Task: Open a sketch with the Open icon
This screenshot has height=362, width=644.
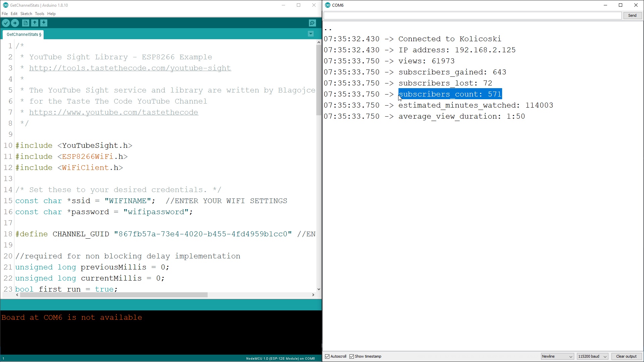Action: tap(35, 23)
